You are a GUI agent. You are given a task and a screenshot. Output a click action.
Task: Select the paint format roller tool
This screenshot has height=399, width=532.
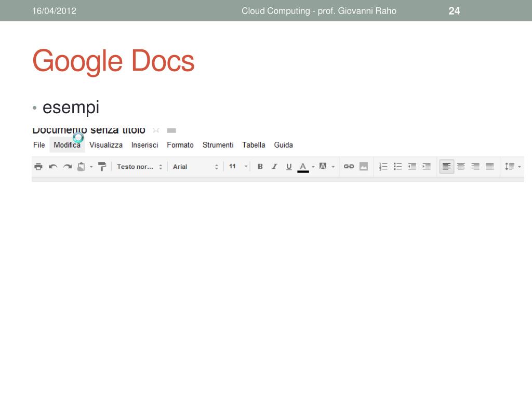102,167
